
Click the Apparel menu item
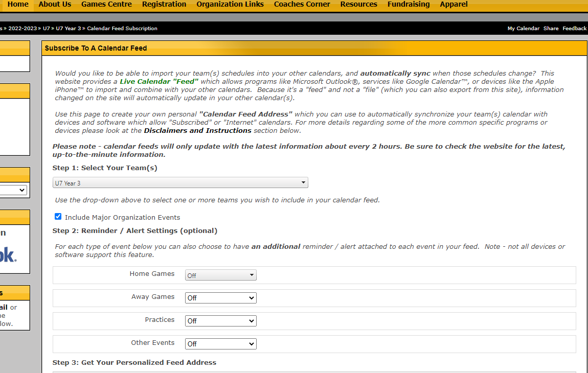tap(454, 5)
